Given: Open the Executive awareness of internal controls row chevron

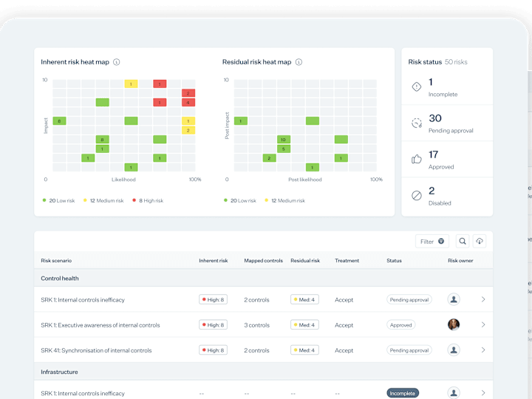Looking at the screenshot, I should pos(483,324).
